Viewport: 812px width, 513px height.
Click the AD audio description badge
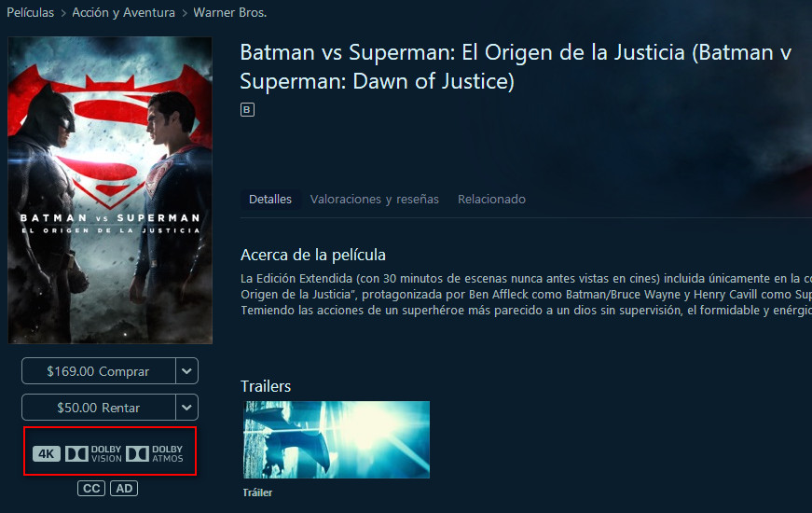124,489
